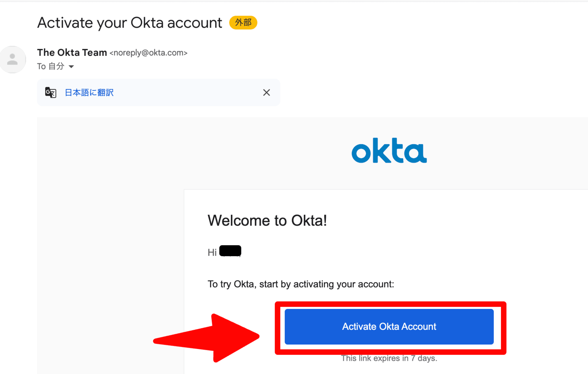The width and height of the screenshot is (588, 374).
Task: Click the Google Translate icon
Action: (x=51, y=93)
